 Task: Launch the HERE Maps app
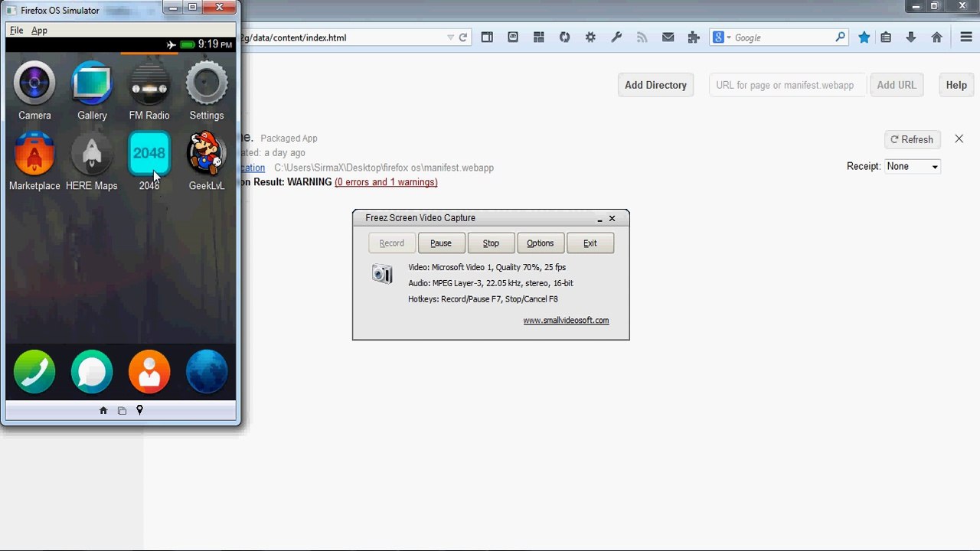(92, 154)
